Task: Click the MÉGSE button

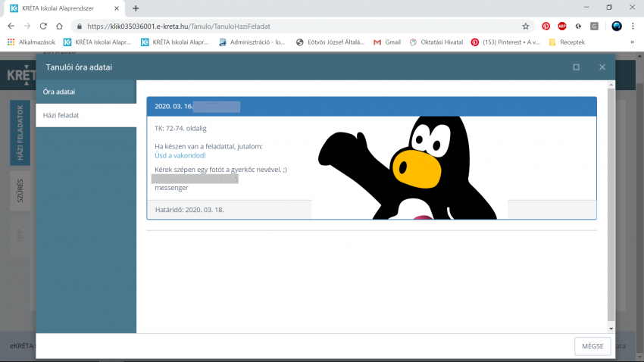Action: 592,346
